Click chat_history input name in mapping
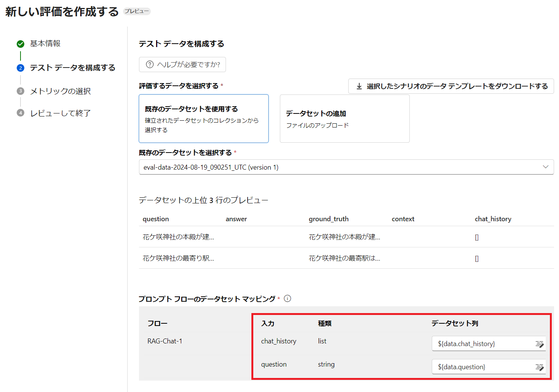The image size is (559, 392). pos(279,341)
